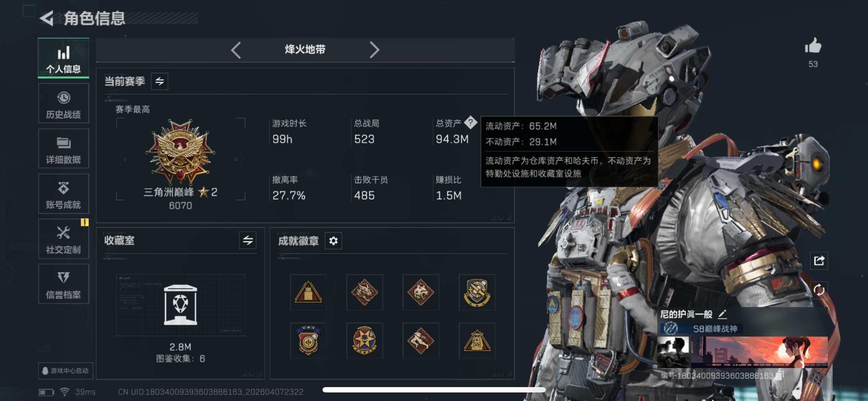Switch to previous game mode arrow
Image resolution: width=868 pixels, height=401 pixels.
click(x=236, y=50)
